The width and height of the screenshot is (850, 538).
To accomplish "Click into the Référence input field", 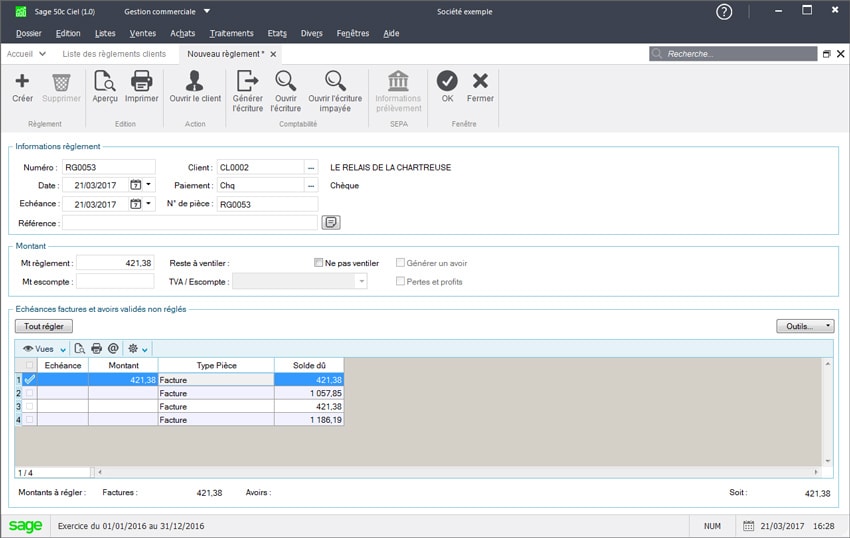I will coord(190,223).
